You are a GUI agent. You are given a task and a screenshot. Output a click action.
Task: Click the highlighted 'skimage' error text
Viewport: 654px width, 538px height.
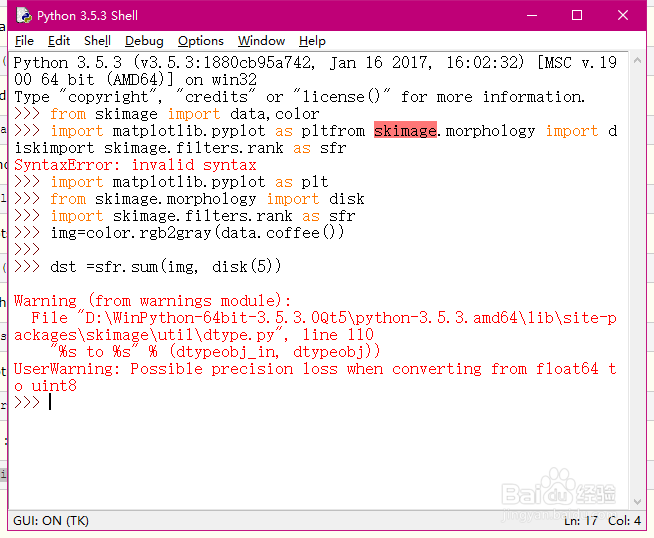tap(405, 131)
